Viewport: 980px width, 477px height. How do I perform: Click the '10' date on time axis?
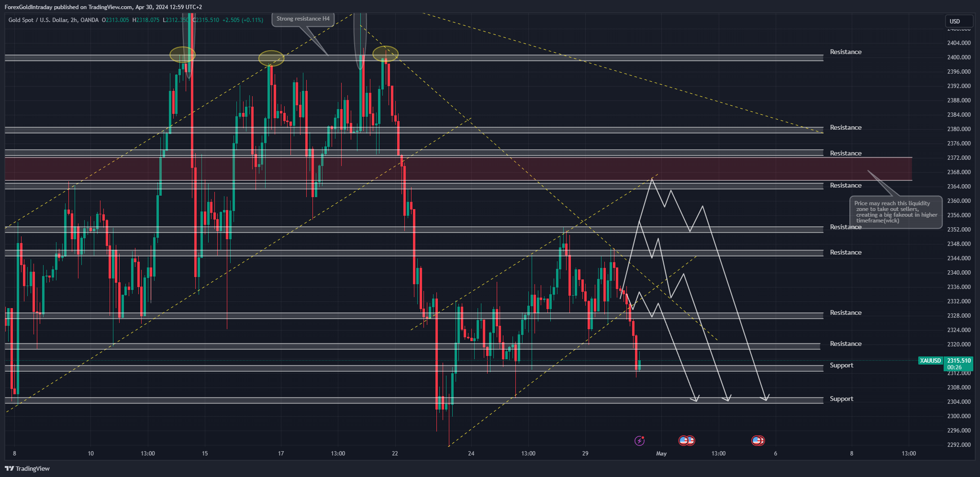pos(91,454)
